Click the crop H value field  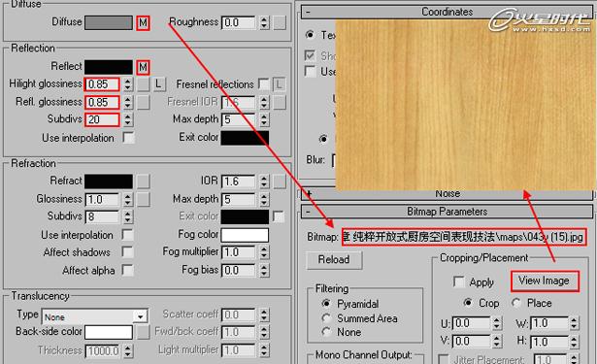tap(549, 341)
